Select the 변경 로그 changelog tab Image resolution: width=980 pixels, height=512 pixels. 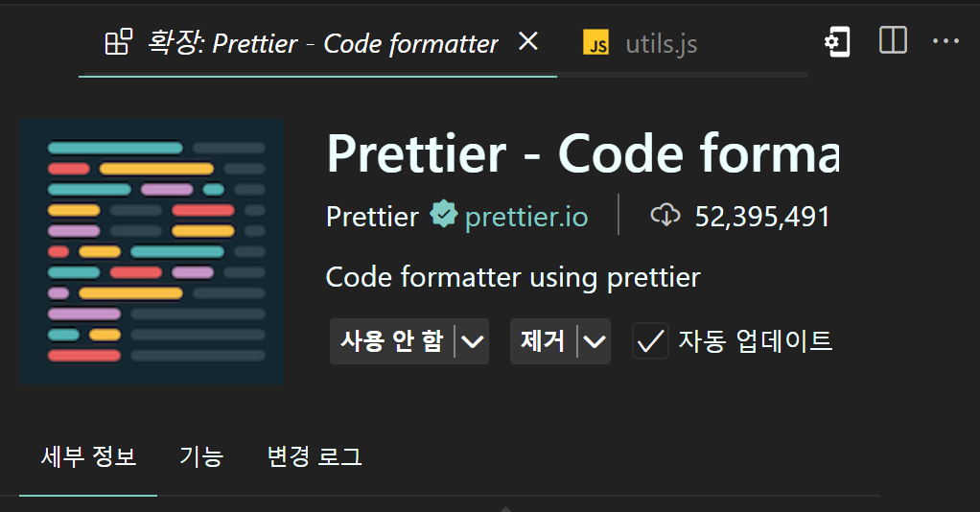pos(315,456)
